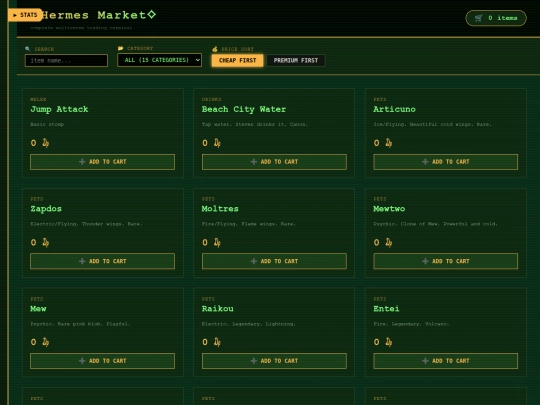Add Mewtwo to cart

446,261
